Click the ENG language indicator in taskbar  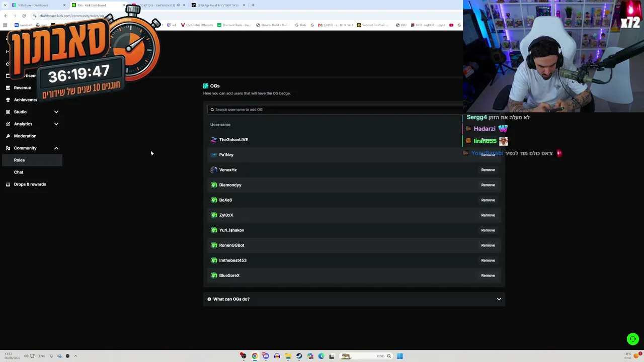[42, 356]
